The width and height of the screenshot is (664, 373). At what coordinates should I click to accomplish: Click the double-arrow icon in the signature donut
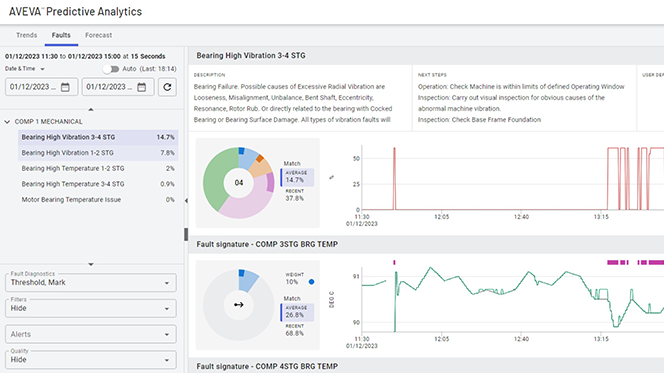click(x=239, y=304)
